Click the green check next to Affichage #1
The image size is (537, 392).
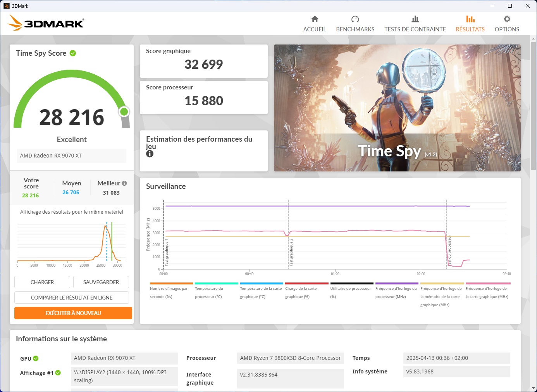58,373
